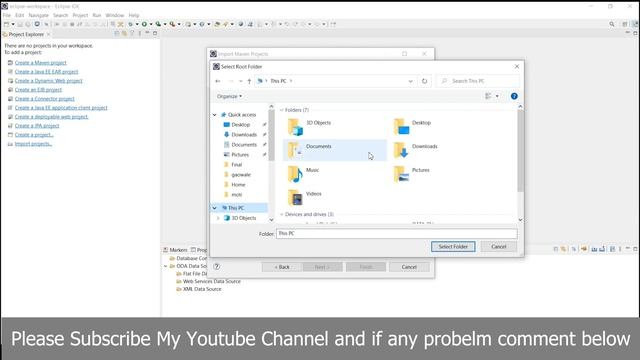Collapse the Quick access tree node

point(214,115)
